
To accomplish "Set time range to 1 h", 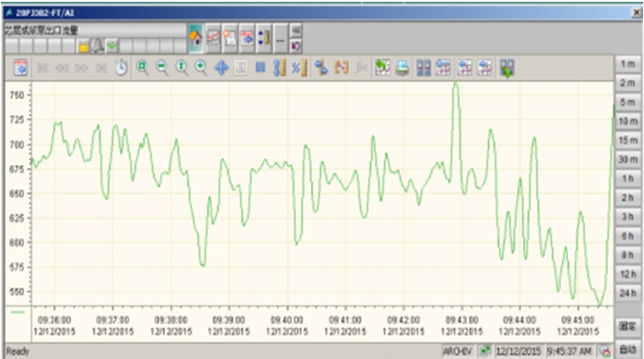I will (627, 179).
